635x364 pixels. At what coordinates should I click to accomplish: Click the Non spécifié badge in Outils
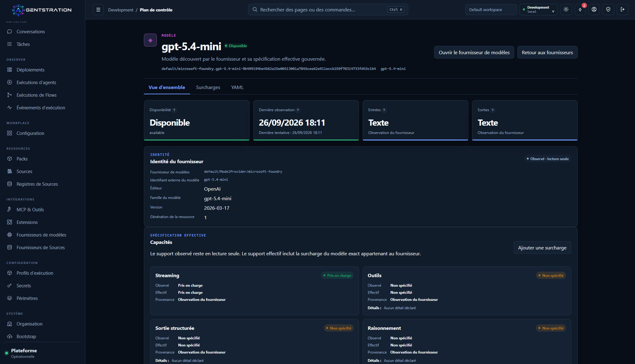click(551, 276)
